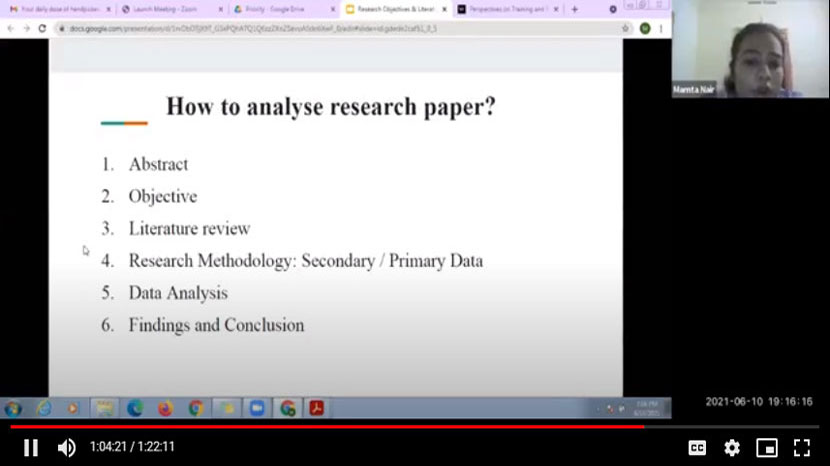
Task: Click the 'Findings and Conclusion' list item
Action: (216, 325)
